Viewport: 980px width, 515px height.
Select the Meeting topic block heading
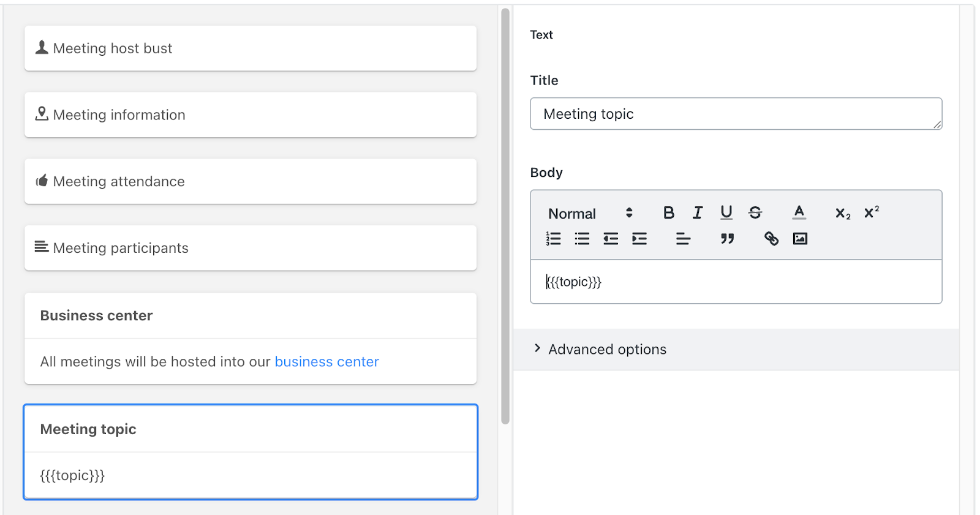pos(88,429)
